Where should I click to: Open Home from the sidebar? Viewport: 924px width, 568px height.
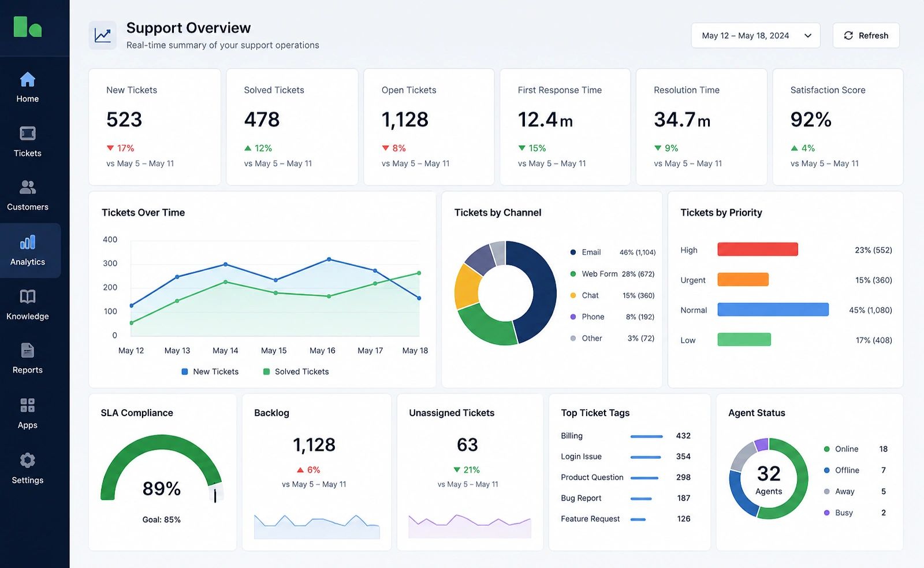27,87
